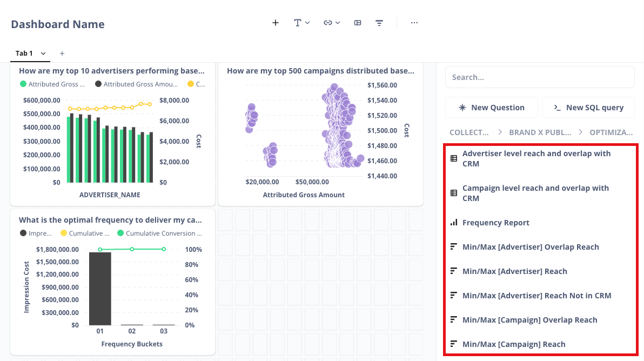Open the Tab 1 dropdown chevron
Screen dimensions: 644x361
point(43,54)
